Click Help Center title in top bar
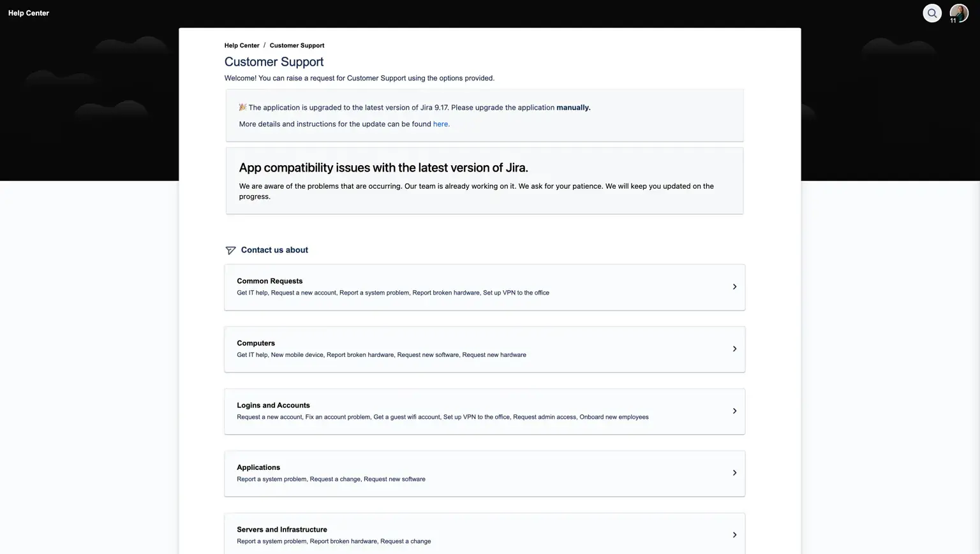The width and height of the screenshot is (980, 554). [x=29, y=13]
